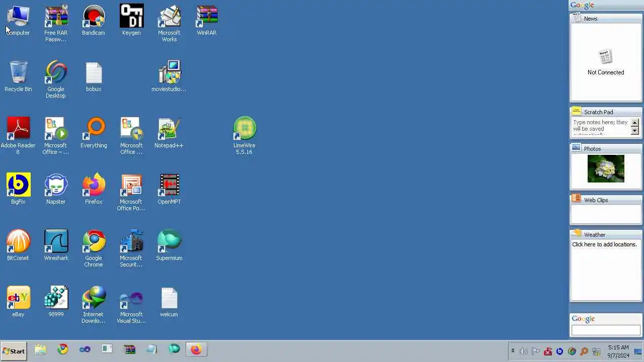Click inside the Scratch Pad notes field
The image size is (644, 362).
coord(601,127)
